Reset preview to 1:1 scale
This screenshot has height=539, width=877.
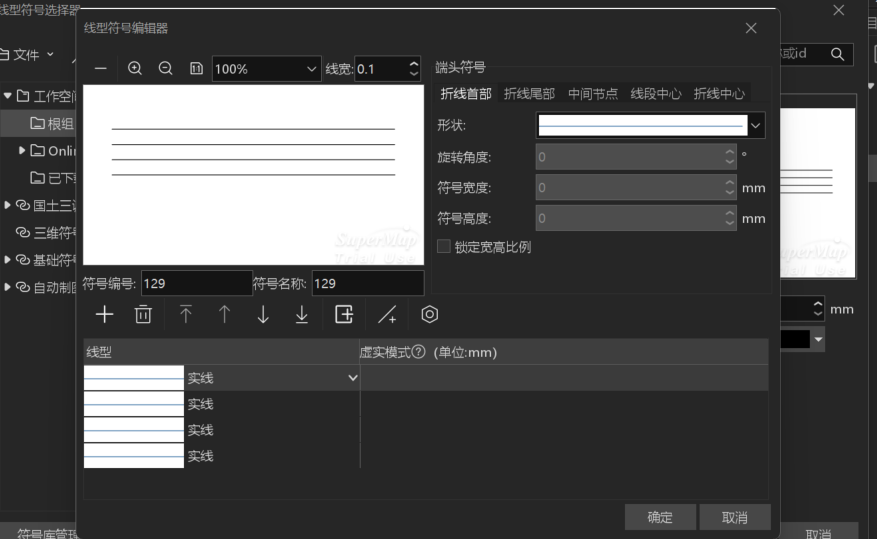tap(196, 68)
